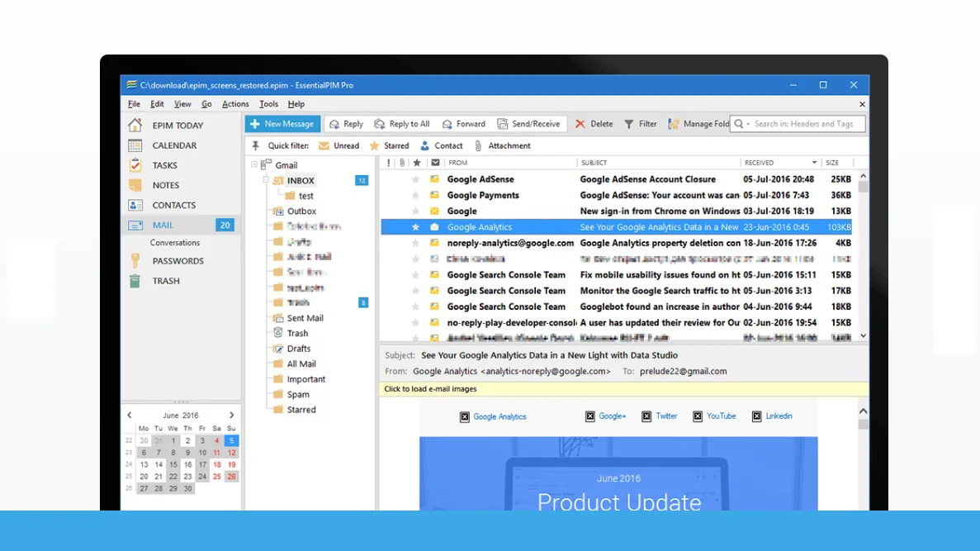Click Reply to All in toolbar
Screen dimensions: 980x551
tap(402, 124)
